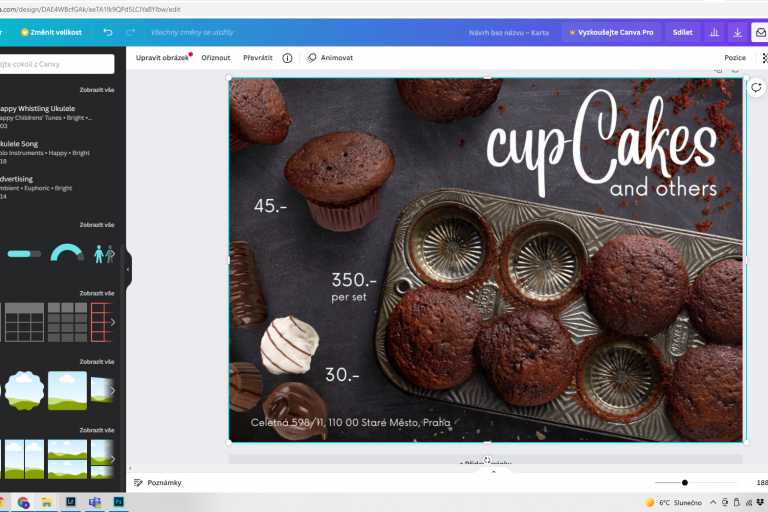Click the rotate handle below the canvas
The width and height of the screenshot is (768, 512).
(x=487, y=460)
